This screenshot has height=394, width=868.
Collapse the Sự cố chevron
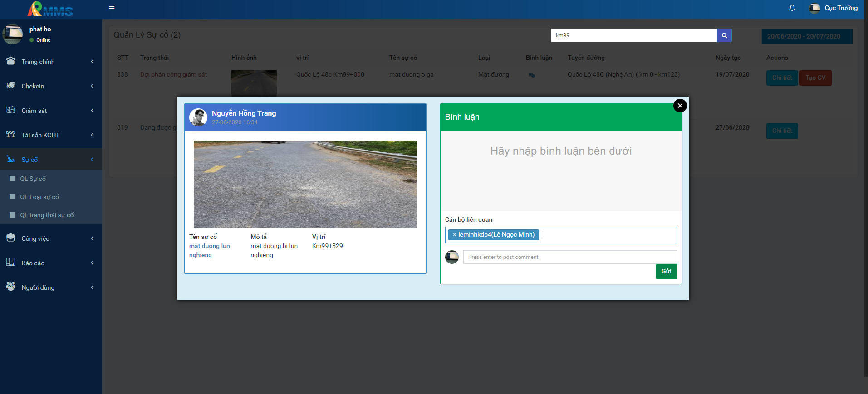92,160
